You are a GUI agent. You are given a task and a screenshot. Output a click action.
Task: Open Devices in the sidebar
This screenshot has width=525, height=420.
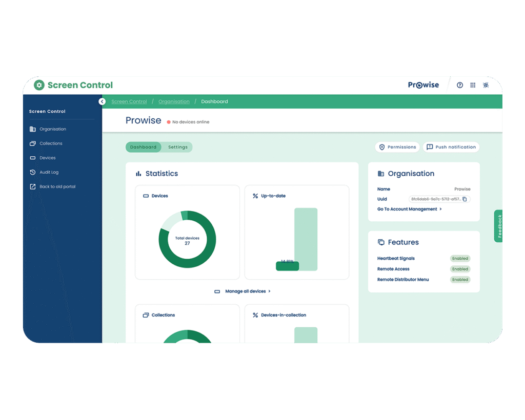[47, 158]
